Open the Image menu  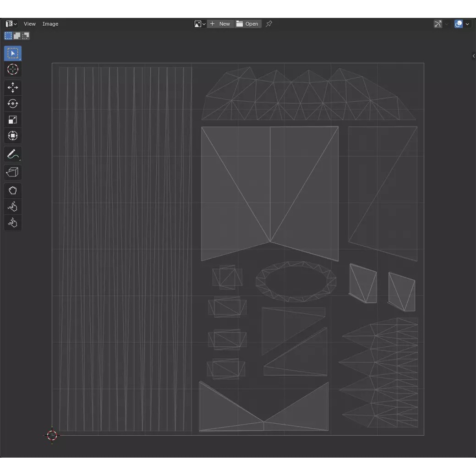click(50, 24)
